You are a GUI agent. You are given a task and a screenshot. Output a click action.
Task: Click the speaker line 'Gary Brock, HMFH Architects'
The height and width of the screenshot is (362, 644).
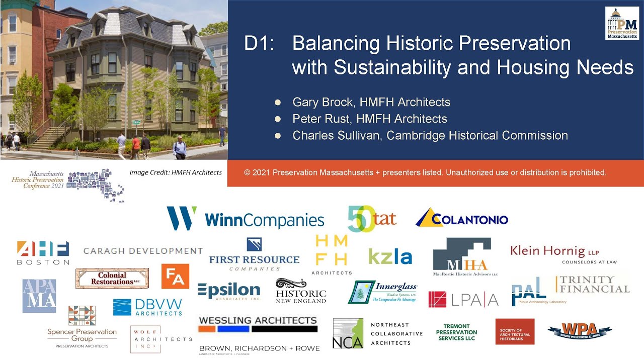point(371,102)
